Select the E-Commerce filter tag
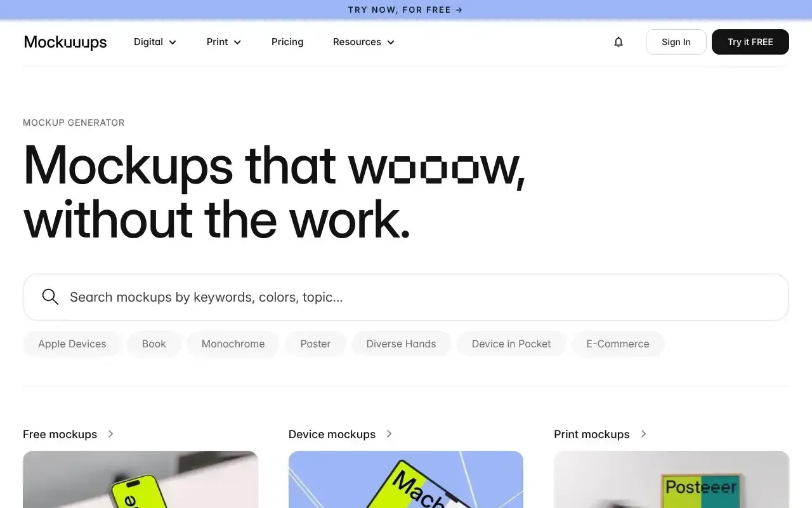The width and height of the screenshot is (812, 508). tap(618, 344)
